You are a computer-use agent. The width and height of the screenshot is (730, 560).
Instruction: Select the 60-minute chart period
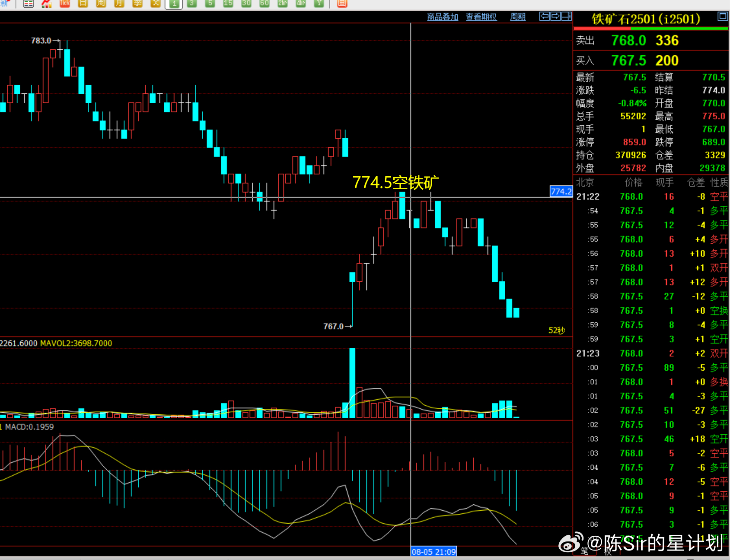pyautogui.click(x=265, y=3)
